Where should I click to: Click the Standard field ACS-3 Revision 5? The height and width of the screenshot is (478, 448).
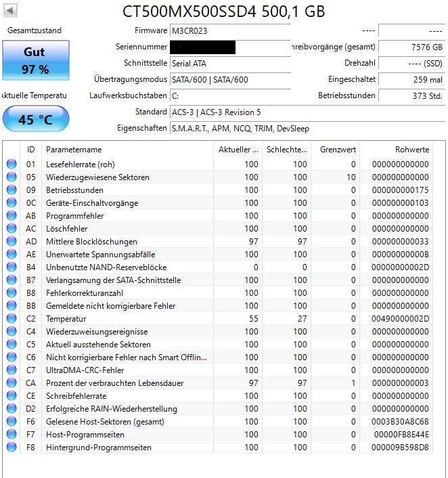[307, 112]
